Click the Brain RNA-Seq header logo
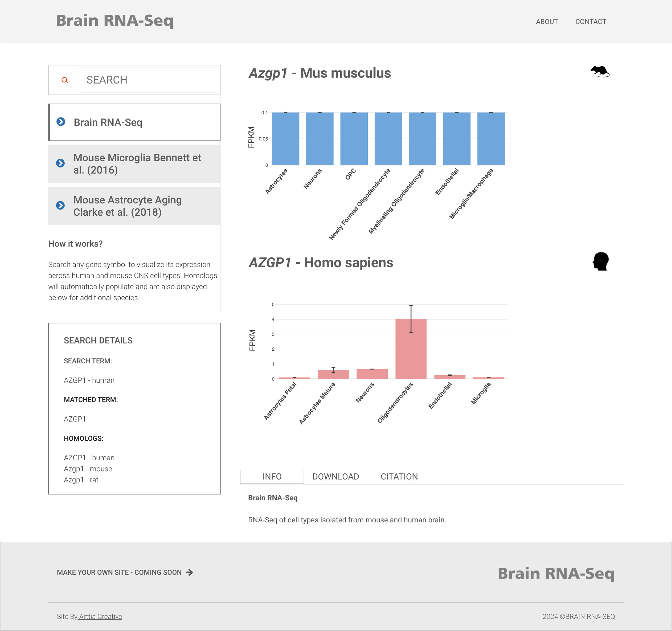 point(114,21)
